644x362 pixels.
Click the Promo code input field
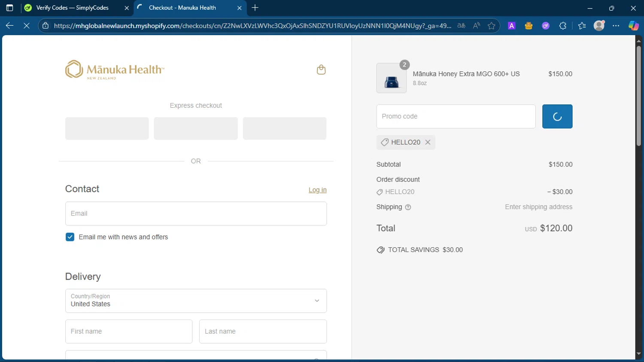click(x=456, y=116)
